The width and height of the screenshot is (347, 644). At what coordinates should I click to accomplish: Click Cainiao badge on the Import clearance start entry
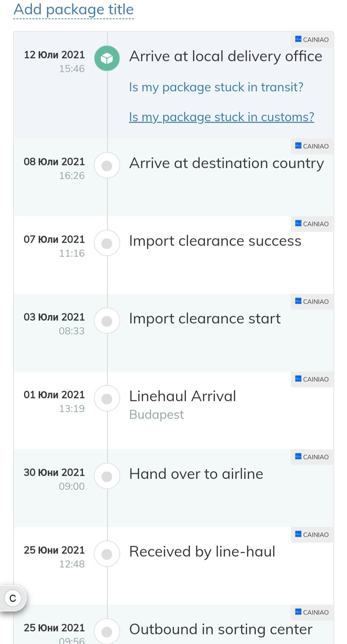[x=312, y=302]
